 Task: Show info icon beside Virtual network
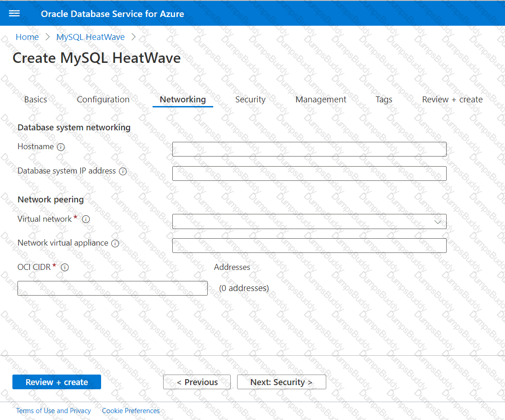[86, 219]
